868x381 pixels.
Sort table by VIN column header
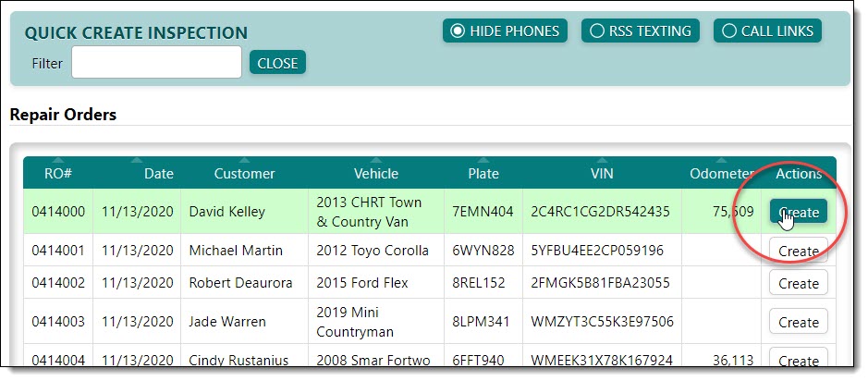tap(602, 173)
